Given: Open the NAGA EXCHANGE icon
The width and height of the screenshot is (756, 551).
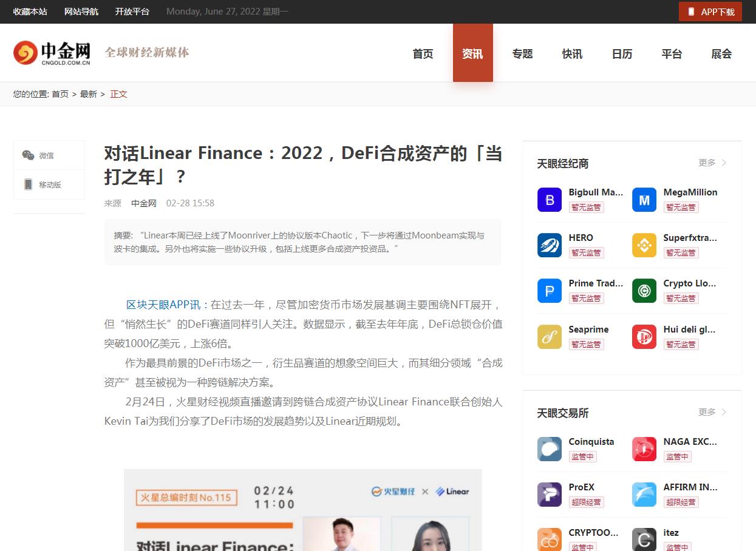Looking at the screenshot, I should (644, 449).
